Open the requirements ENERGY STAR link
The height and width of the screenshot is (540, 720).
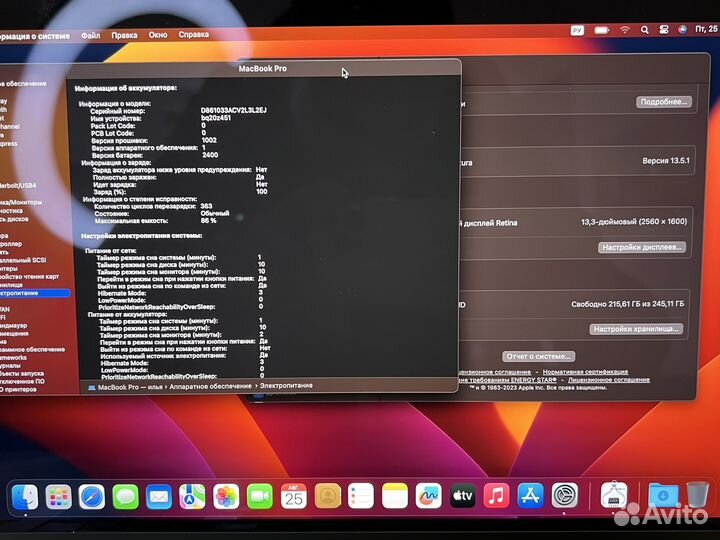pyautogui.click(x=508, y=380)
